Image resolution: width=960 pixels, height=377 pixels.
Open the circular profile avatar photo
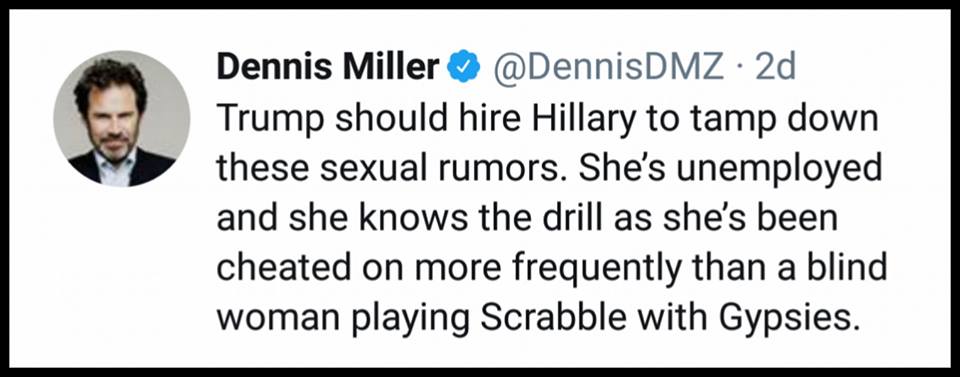click(x=121, y=118)
